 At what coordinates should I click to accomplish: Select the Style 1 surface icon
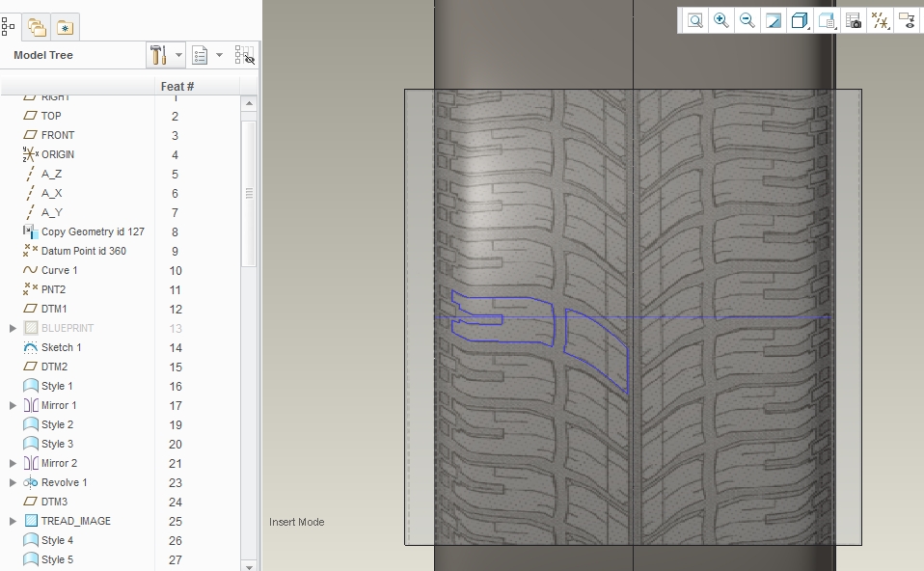(30, 386)
